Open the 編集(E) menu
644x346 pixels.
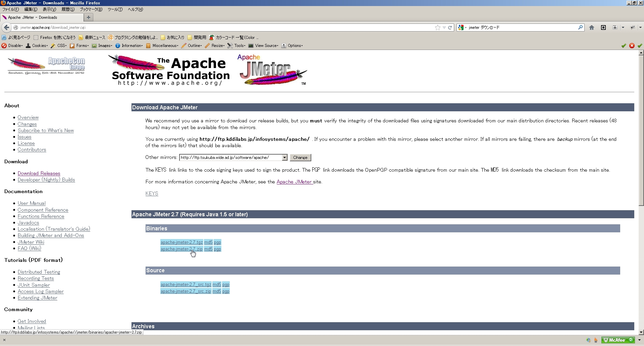[x=31, y=9]
